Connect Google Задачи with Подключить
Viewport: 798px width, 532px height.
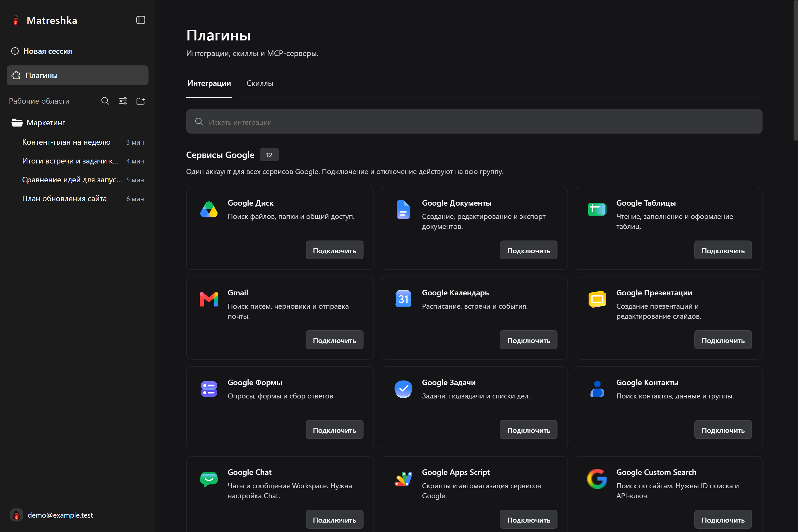[x=528, y=429]
